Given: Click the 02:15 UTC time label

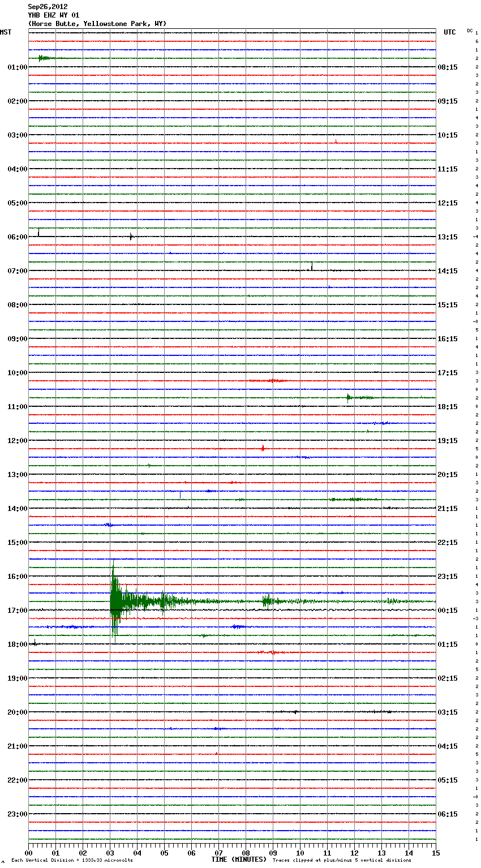Looking at the screenshot, I should (x=448, y=678).
